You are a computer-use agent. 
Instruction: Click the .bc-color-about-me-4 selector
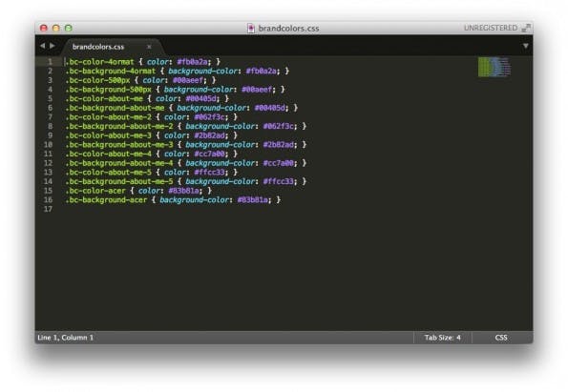[x=108, y=154]
